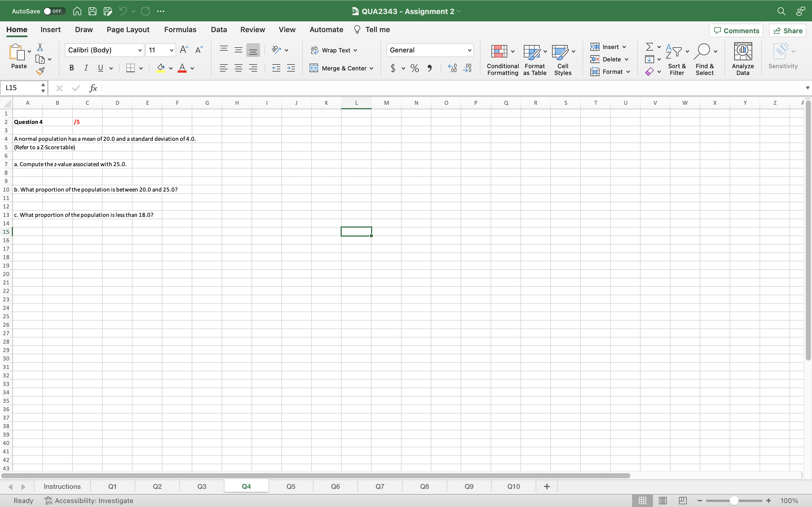Switch to the Q7 sheet tab
The height and width of the screenshot is (507, 812).
[380, 486]
